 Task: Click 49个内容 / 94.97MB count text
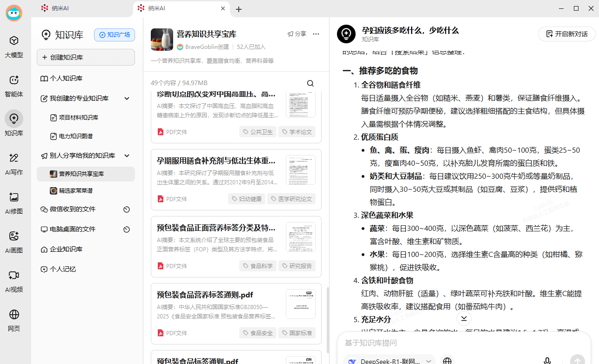[x=179, y=83]
